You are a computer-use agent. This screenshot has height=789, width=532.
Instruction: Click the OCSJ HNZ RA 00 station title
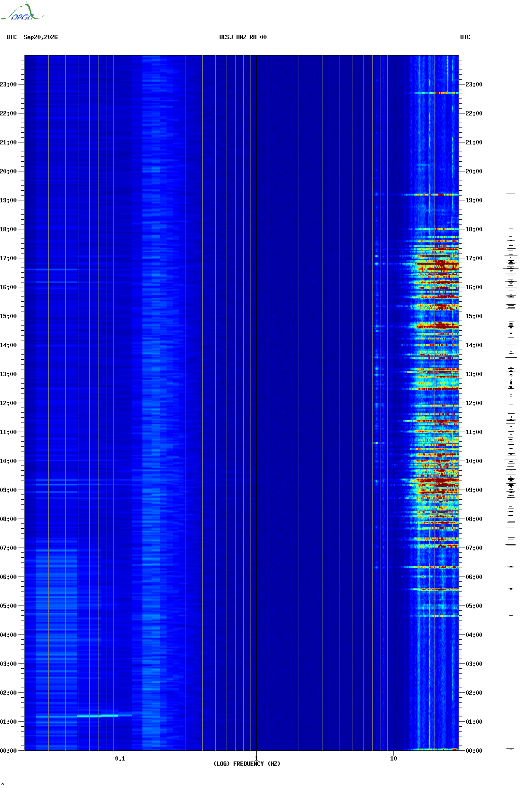coord(243,37)
